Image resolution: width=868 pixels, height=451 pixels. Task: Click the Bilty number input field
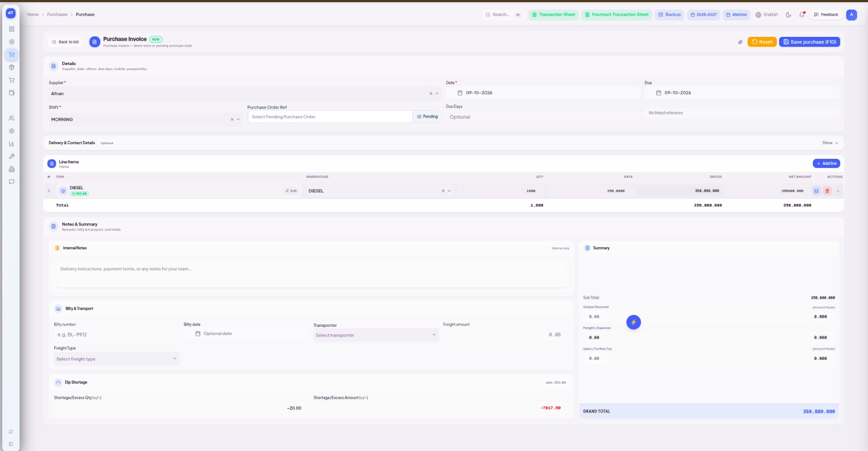click(x=116, y=334)
